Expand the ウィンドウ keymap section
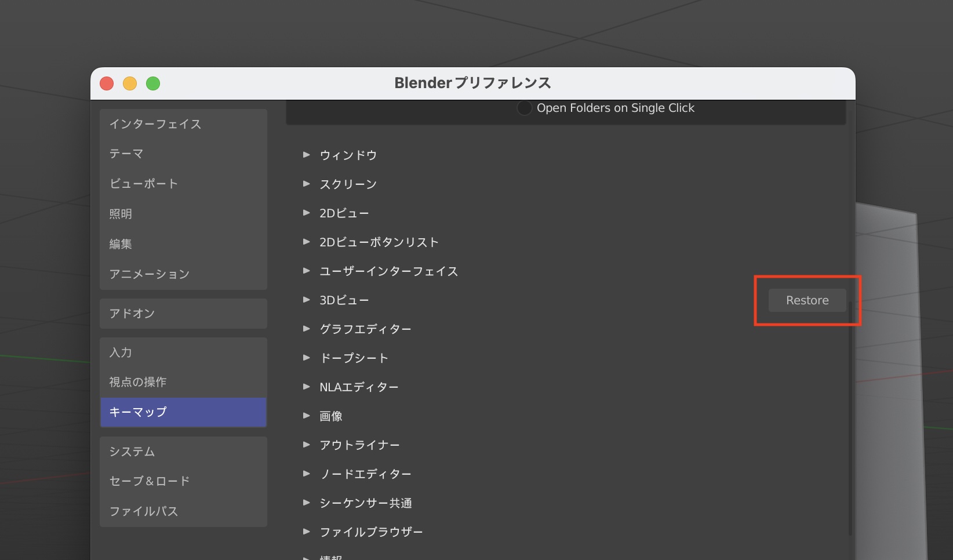This screenshot has height=560, width=953. pyautogui.click(x=307, y=155)
